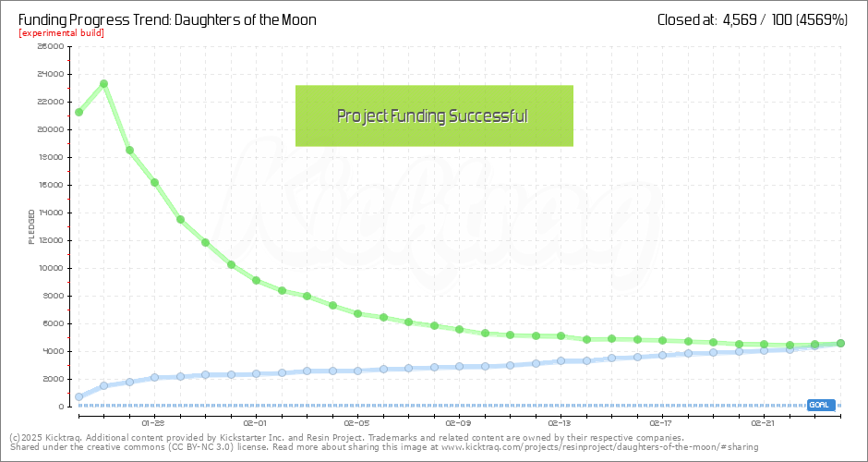Click the green Project Funding Successful banner
868x462 pixels.
[434, 115]
